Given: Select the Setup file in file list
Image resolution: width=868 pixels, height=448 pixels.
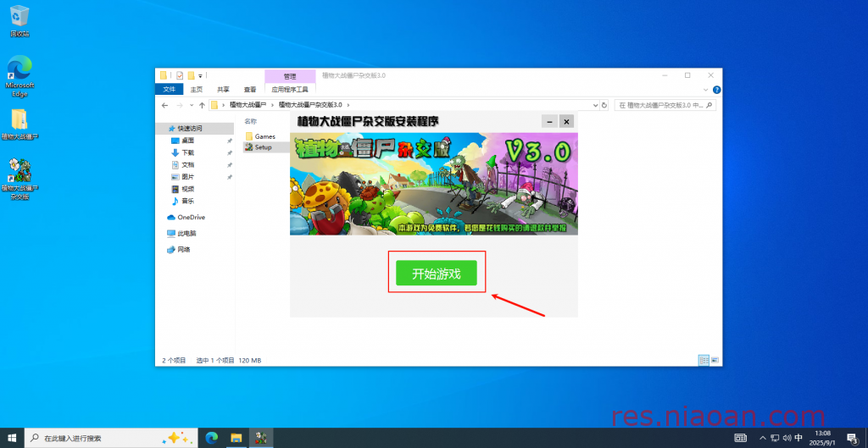Looking at the screenshot, I should coord(259,147).
